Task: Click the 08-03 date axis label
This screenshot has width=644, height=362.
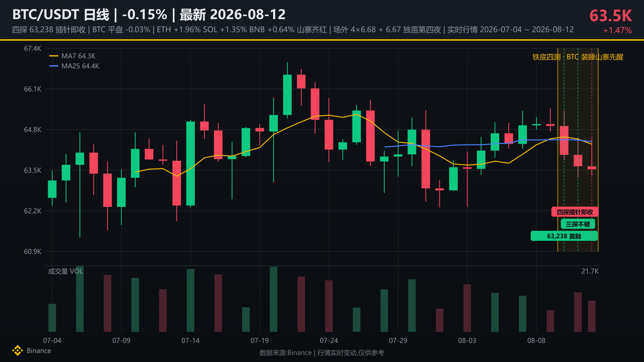Action: [467, 341]
